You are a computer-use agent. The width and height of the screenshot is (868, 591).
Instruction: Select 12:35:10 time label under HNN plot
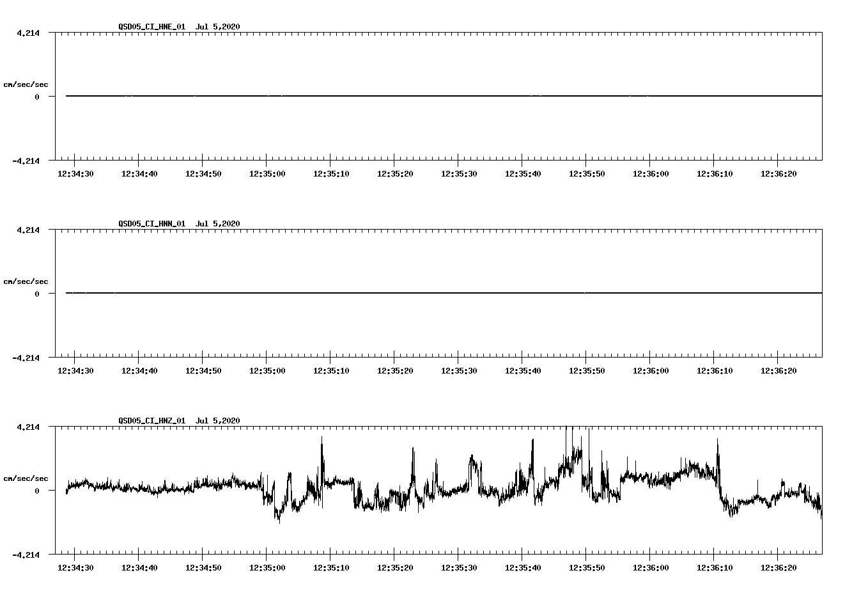point(331,371)
